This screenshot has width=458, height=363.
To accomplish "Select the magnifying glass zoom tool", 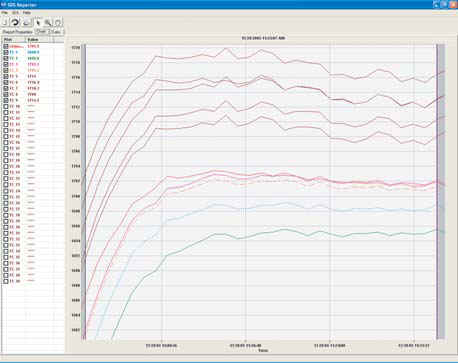I will pyautogui.click(x=48, y=22).
